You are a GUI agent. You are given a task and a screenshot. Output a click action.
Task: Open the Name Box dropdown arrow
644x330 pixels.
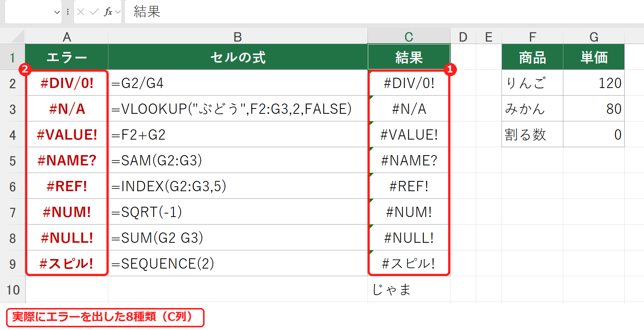pos(57,12)
